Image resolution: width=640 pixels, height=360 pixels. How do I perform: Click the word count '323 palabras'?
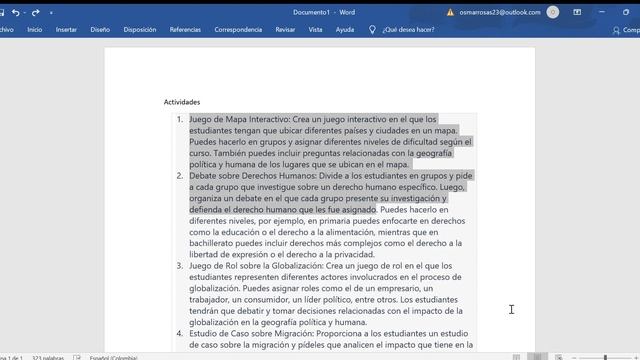pos(48,358)
